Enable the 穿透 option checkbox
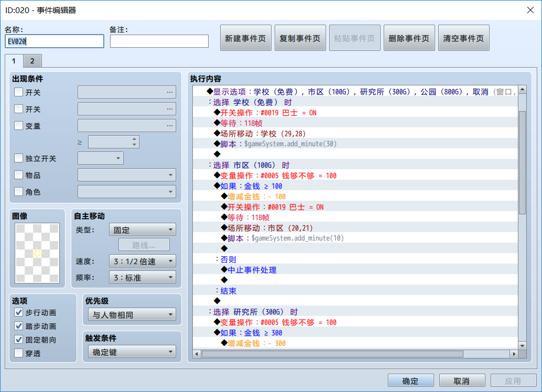 point(19,353)
